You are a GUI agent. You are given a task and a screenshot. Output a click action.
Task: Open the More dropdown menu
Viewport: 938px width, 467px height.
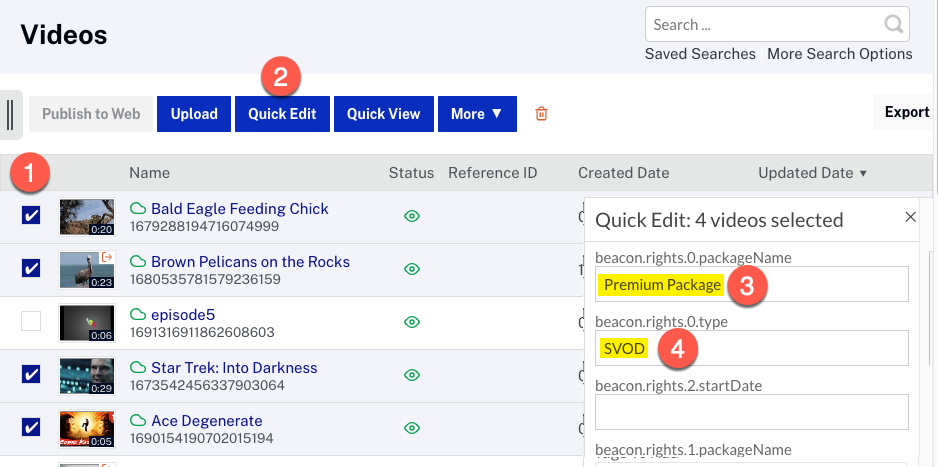click(x=477, y=114)
